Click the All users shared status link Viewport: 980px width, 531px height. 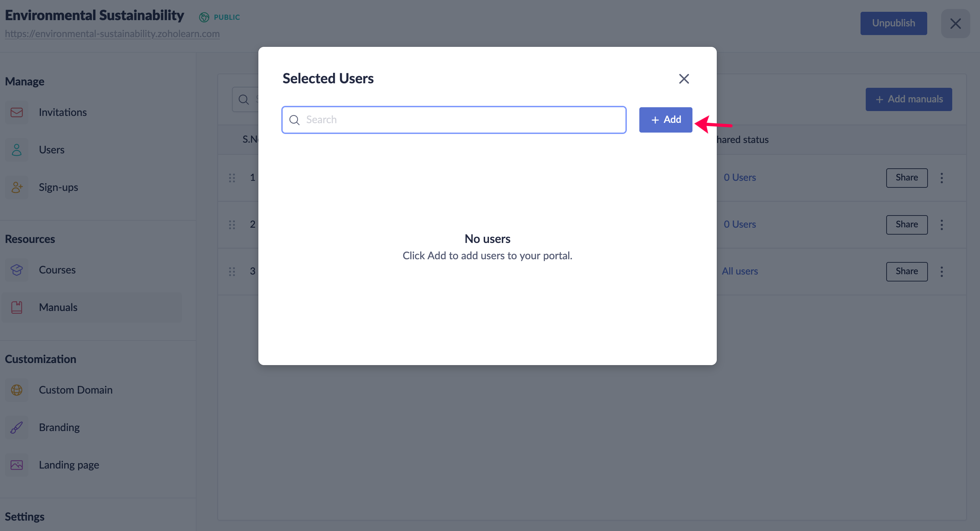pyautogui.click(x=740, y=271)
